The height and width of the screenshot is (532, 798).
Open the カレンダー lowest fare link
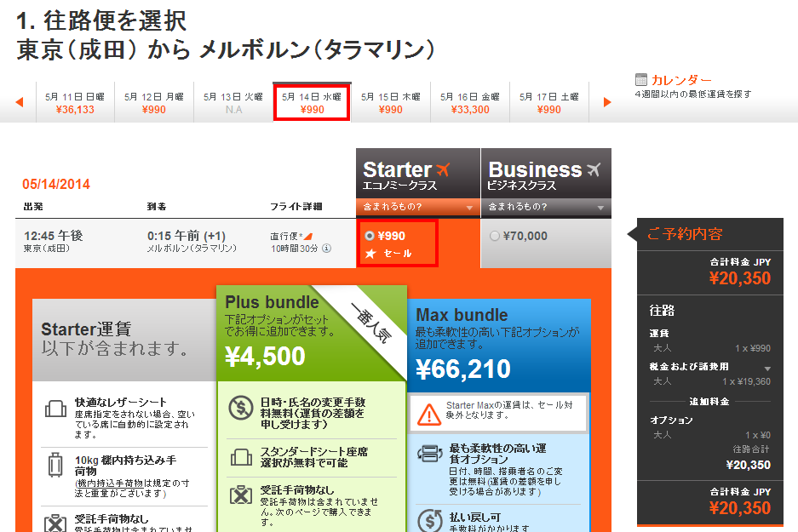tap(681, 80)
